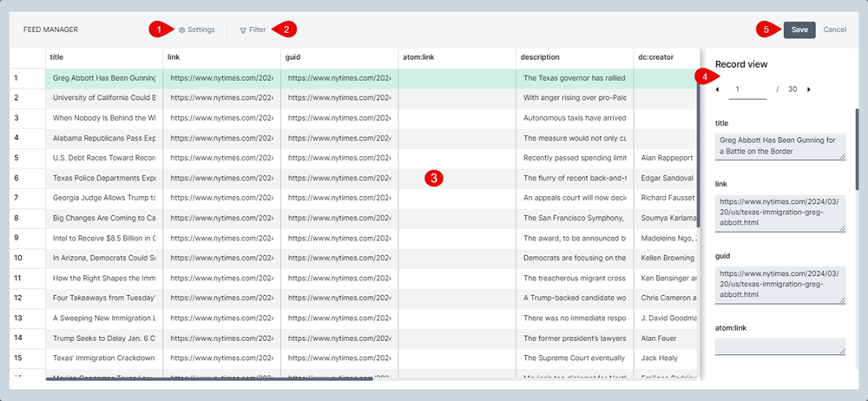Click the guid cell in row 8
The image size is (868, 401).
pos(339,218)
